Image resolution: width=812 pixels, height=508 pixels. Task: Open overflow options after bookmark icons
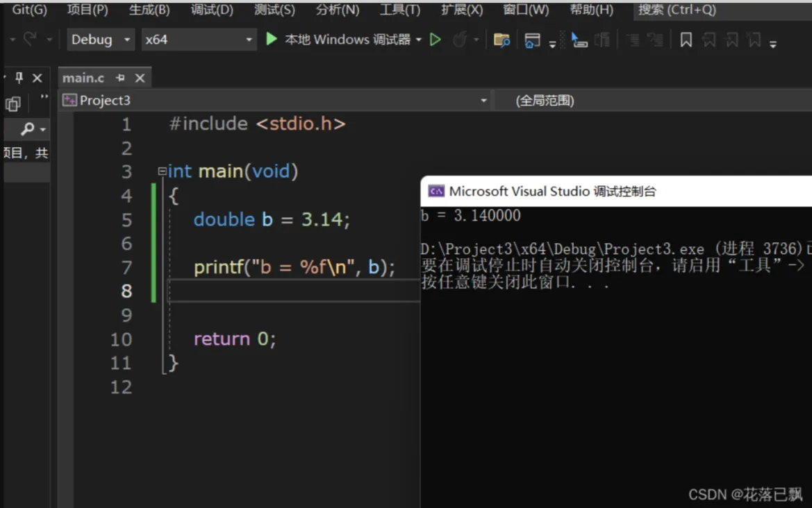[x=772, y=45]
